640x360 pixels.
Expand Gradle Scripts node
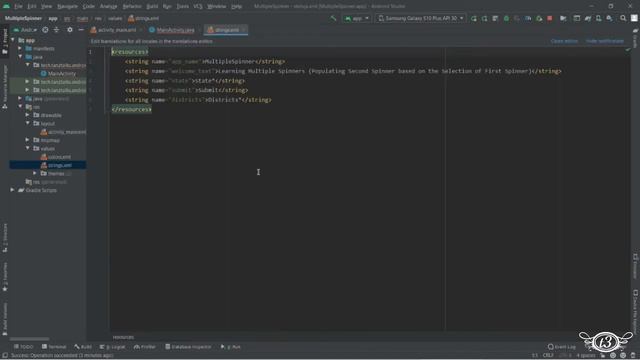coord(13,190)
